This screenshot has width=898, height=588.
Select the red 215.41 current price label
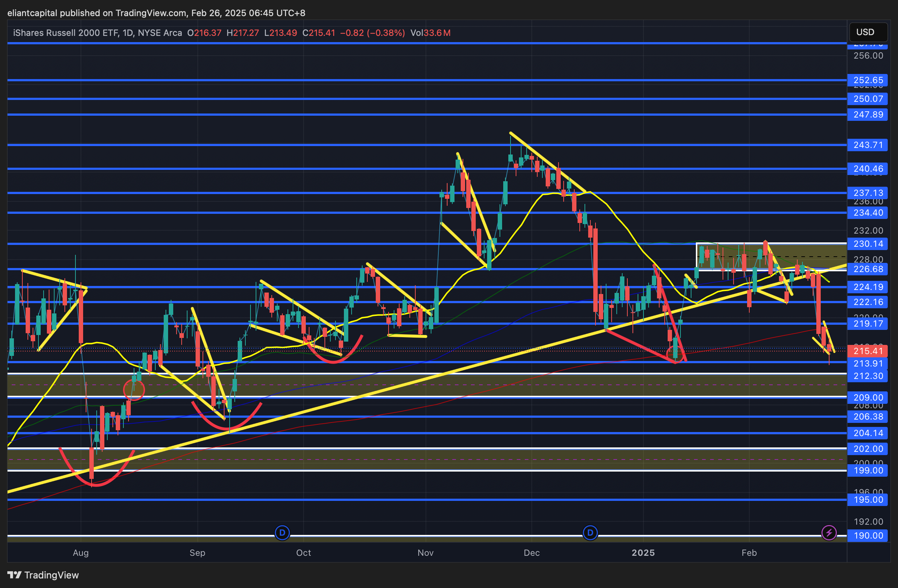point(868,351)
